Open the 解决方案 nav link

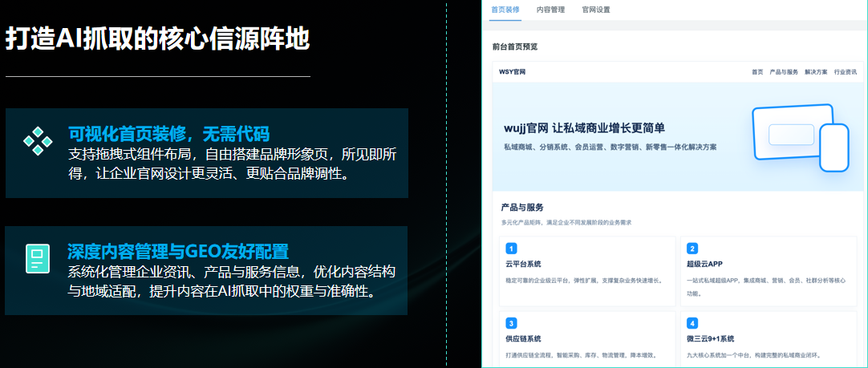point(816,72)
